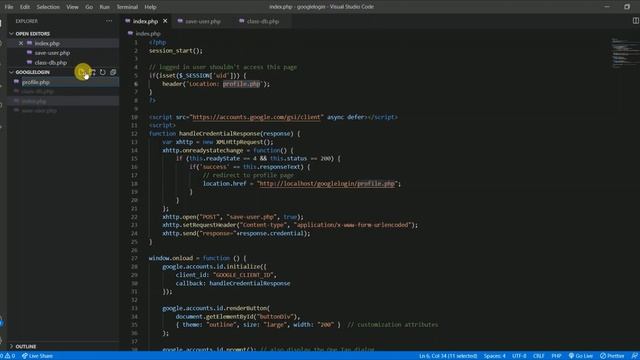This screenshot has height=360, width=640.
Task: Close index.php editor tab with X
Action: 165,21
